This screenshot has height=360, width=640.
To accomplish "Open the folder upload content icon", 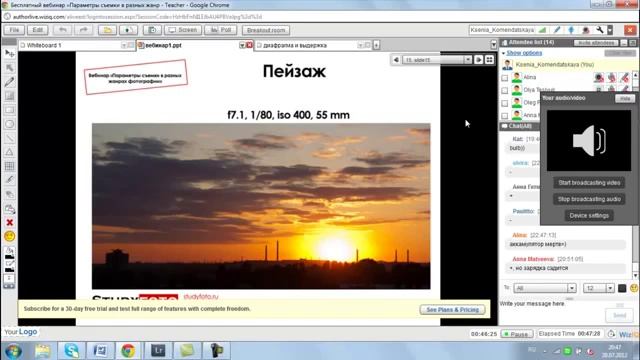I will tap(107, 30).
